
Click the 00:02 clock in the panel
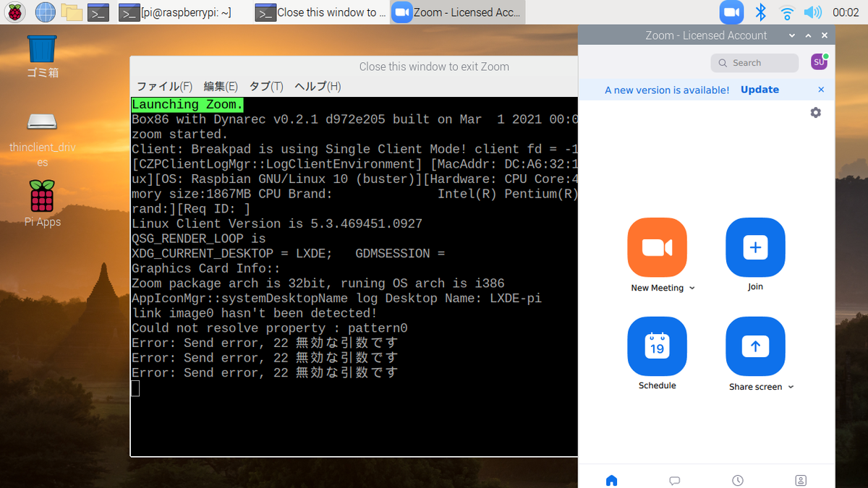[846, 12]
